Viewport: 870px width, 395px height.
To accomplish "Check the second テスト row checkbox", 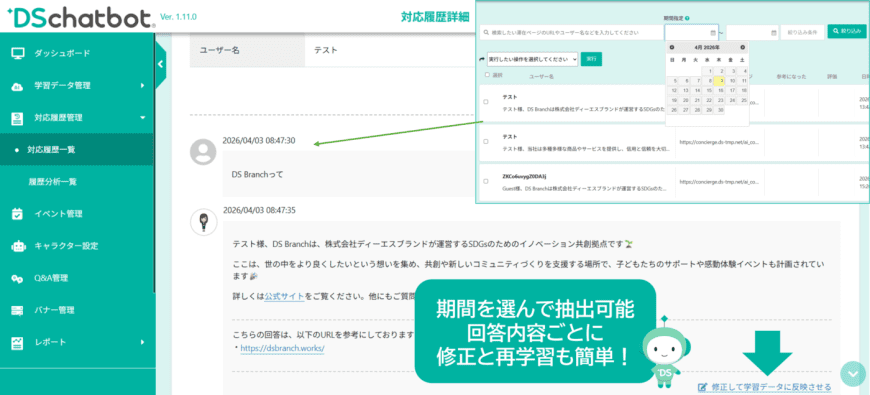I will click(486, 141).
